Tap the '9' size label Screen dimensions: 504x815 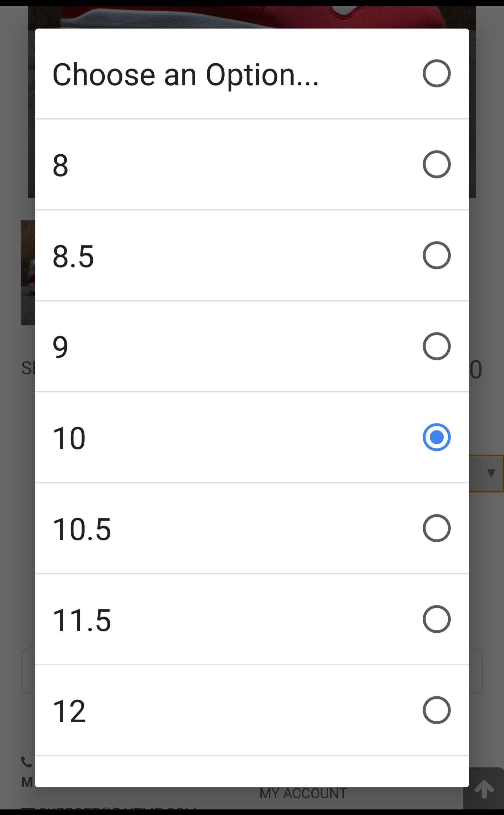[60, 347]
